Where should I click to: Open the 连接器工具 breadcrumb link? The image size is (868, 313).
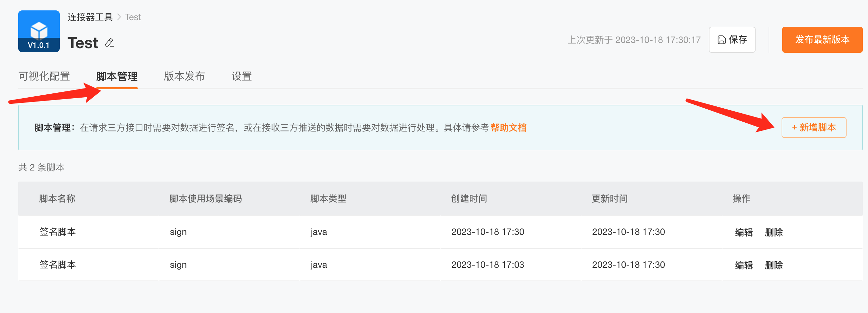tap(90, 17)
